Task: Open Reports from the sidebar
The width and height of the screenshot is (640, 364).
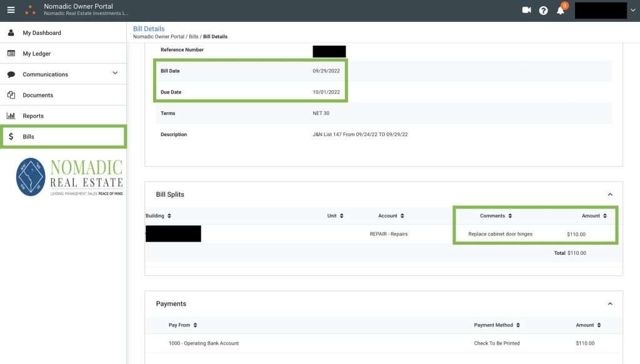Action: [33, 116]
